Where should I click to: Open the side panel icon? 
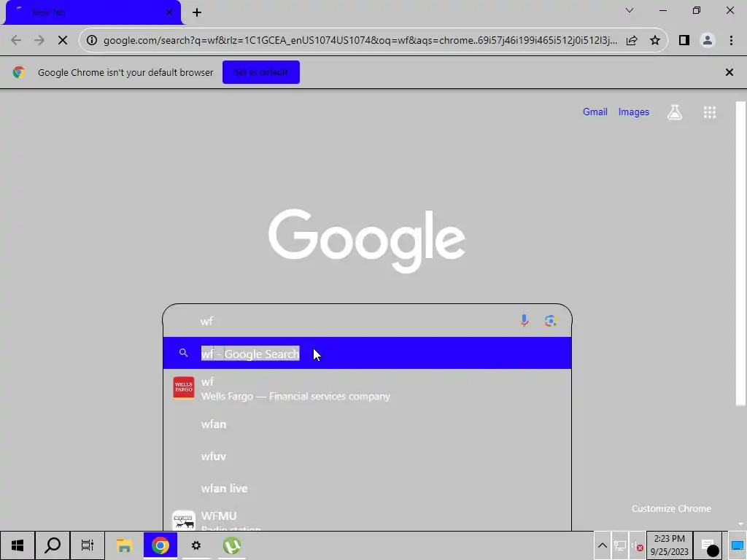pyautogui.click(x=684, y=41)
